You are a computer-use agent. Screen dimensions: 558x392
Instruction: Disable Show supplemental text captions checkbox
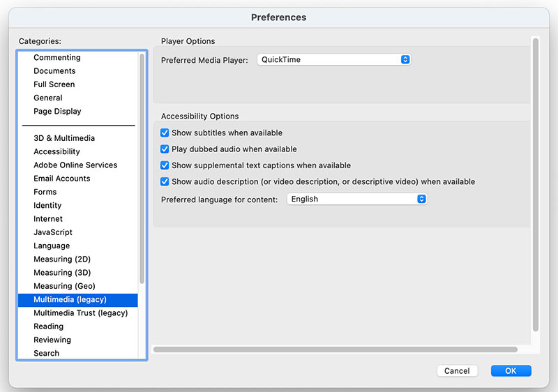pyautogui.click(x=165, y=165)
